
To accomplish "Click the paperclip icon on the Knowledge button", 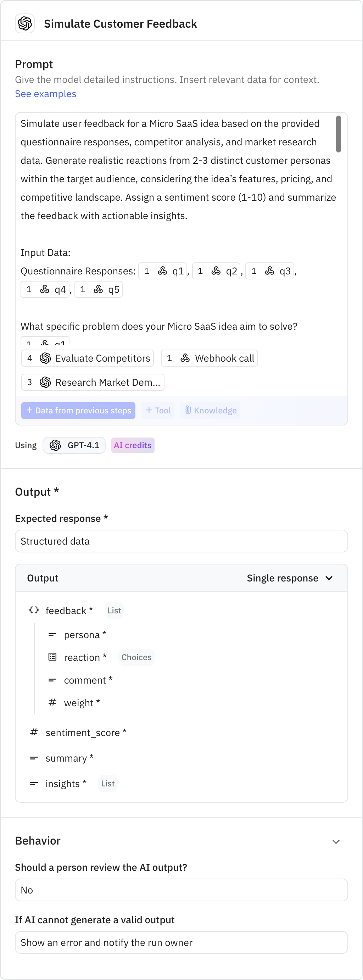I will tap(188, 410).
